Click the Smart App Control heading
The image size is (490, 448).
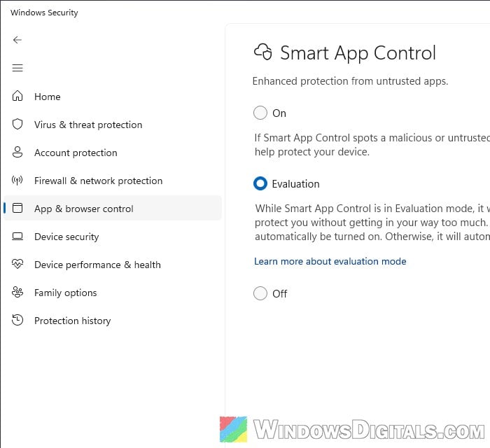(358, 52)
